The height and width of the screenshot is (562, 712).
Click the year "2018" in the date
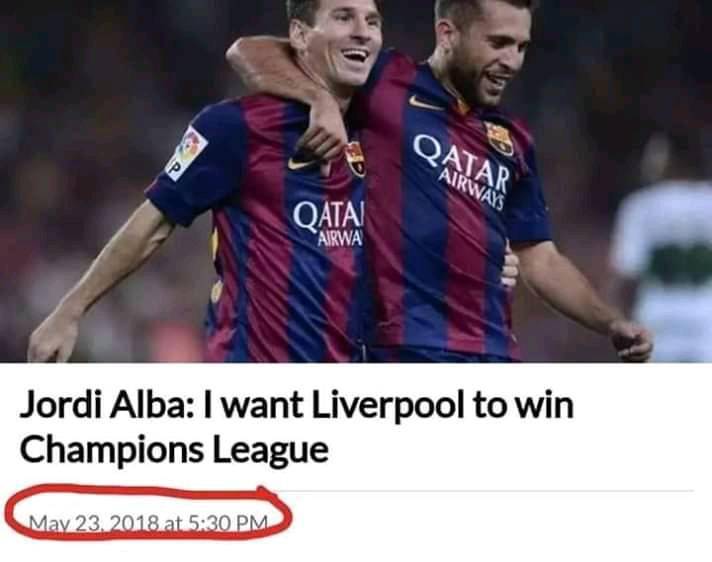tap(135, 523)
